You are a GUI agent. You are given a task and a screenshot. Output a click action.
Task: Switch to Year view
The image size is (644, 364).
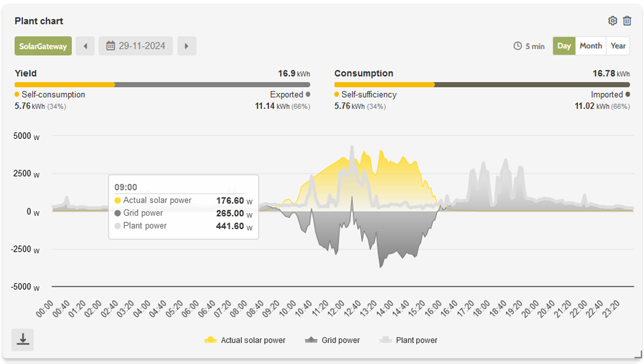point(618,46)
